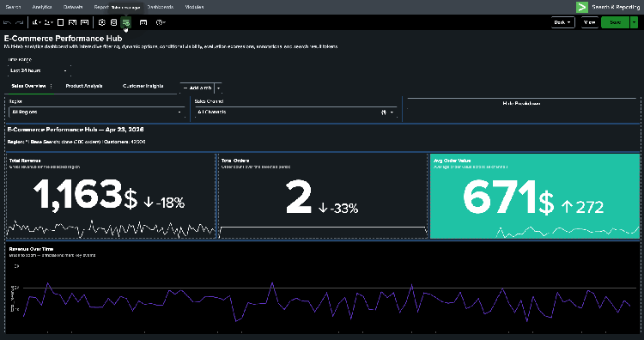Switch to the Product Analysis tab
Screen dimensions: 644x340
click(84, 86)
